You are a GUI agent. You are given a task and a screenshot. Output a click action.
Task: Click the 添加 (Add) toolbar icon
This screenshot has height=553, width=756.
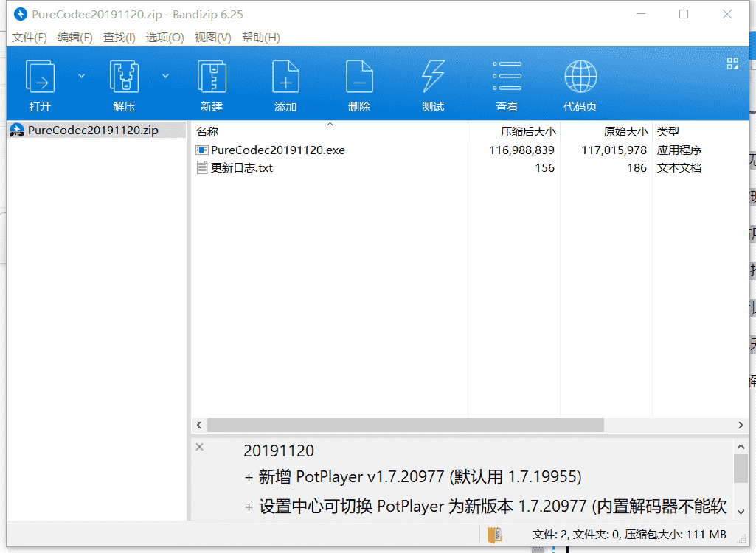click(285, 77)
